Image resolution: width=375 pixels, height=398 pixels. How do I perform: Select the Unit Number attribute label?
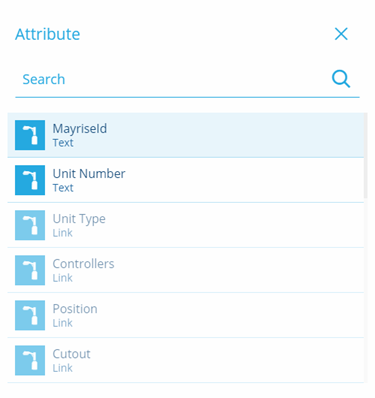point(89,174)
